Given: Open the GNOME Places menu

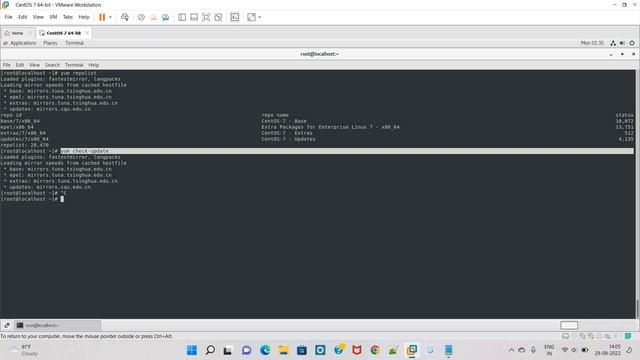Looking at the screenshot, I should click(x=50, y=43).
